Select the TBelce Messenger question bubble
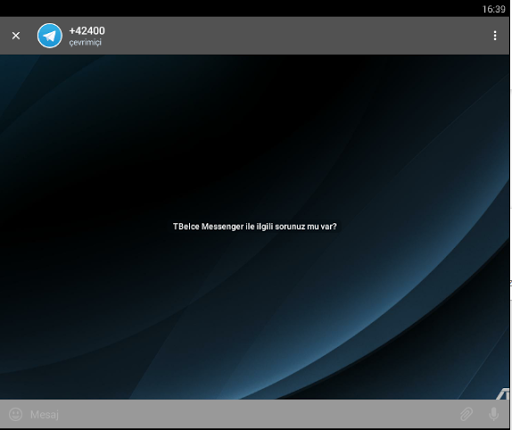Viewport: 512px width, 430px height. (x=255, y=227)
